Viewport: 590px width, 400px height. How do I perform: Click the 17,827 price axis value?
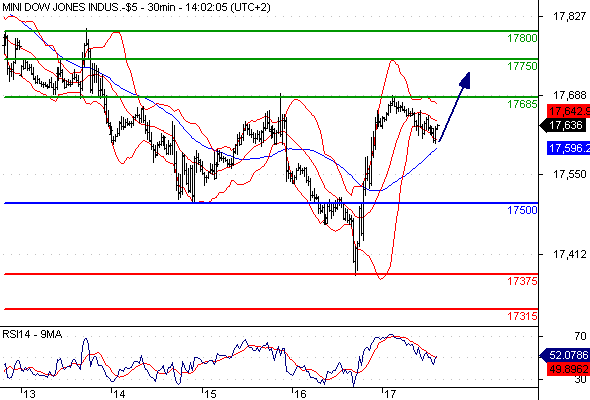pyautogui.click(x=569, y=16)
